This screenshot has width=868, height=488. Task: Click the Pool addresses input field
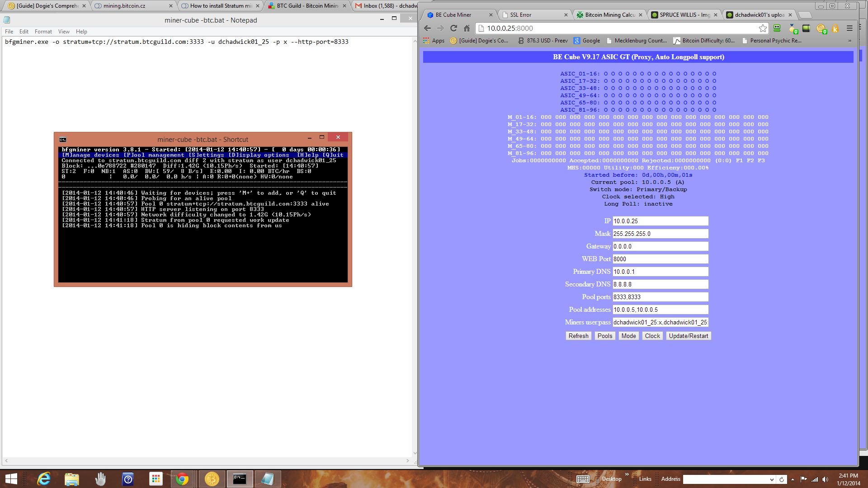(x=660, y=310)
